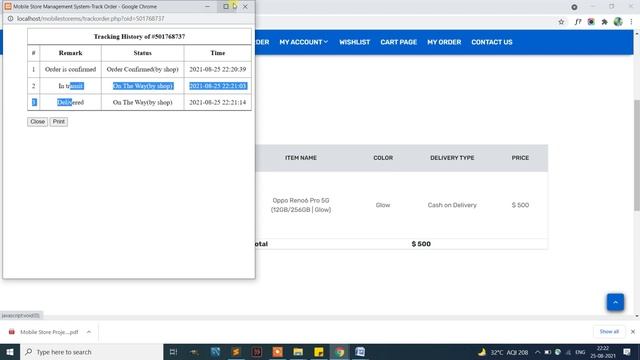Open the f? extension icon in Chrome's toolbar
Viewport: 640px width, 360px height.
(578, 22)
